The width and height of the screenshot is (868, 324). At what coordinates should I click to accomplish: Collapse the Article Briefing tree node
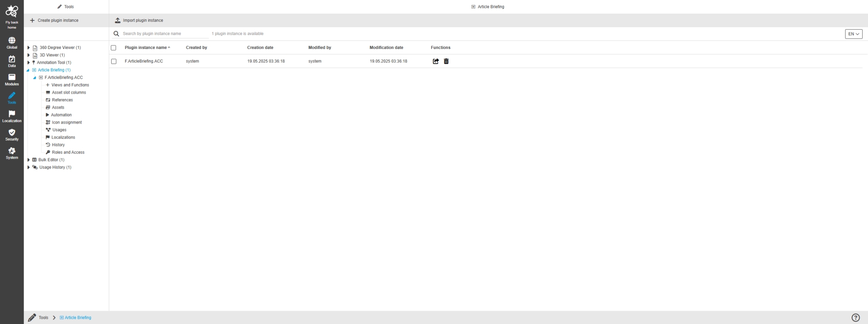coord(28,70)
